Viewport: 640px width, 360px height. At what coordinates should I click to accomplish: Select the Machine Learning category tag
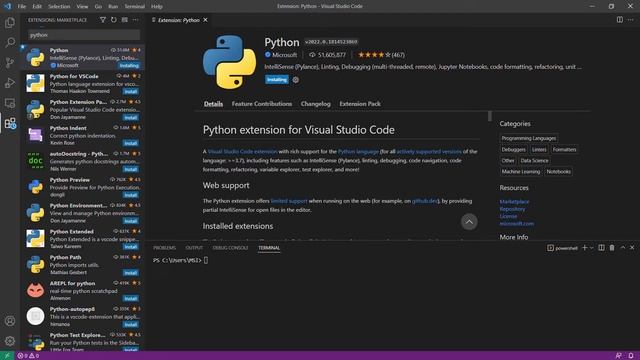(x=521, y=171)
